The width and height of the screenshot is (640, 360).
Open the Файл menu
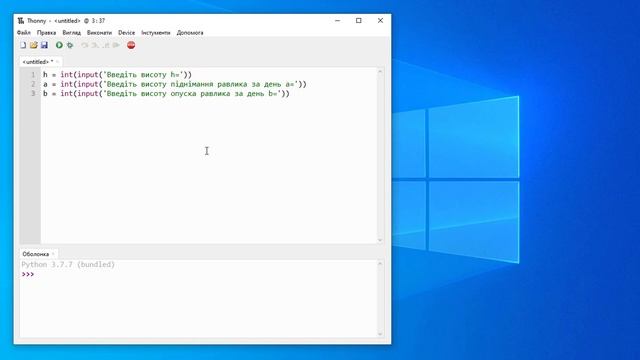tap(24, 33)
